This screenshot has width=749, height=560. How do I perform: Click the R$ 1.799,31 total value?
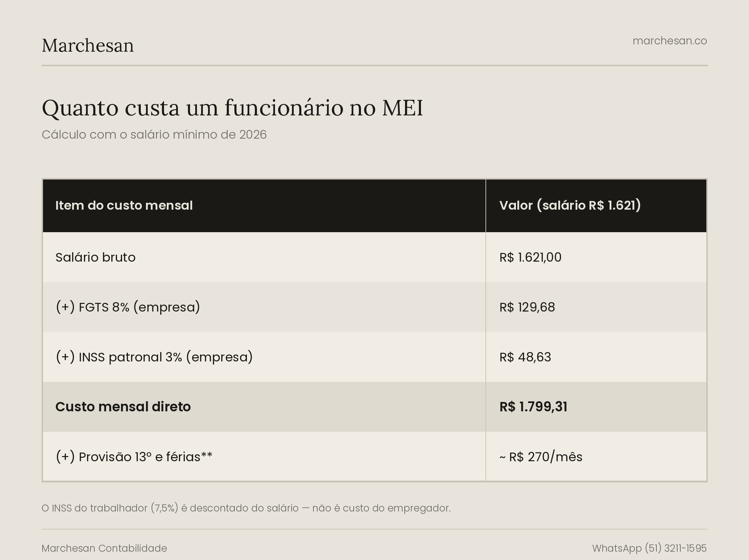click(x=533, y=407)
